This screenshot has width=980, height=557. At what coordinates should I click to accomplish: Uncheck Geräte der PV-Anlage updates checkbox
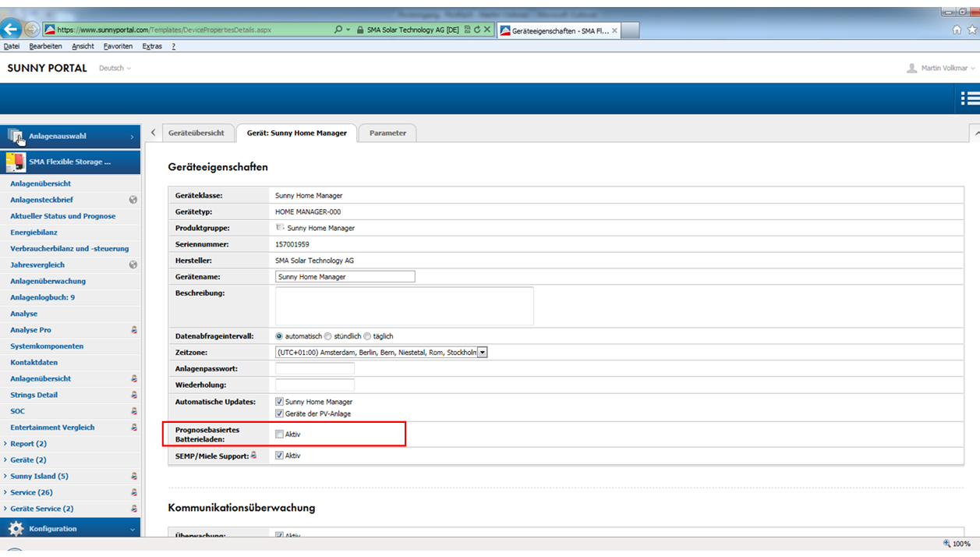pyautogui.click(x=279, y=413)
